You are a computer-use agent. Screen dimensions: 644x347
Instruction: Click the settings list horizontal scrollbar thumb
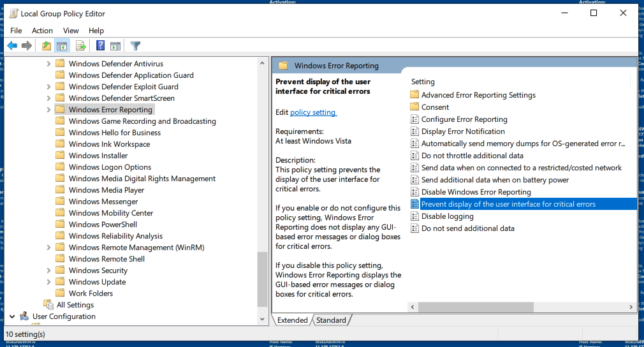(476, 307)
